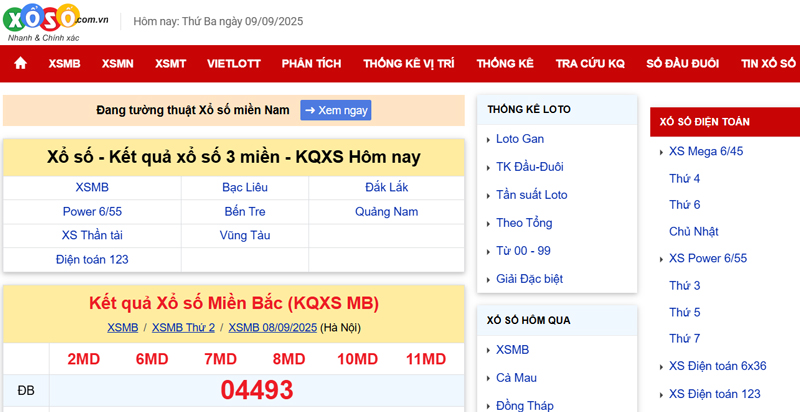Click the ĐB row label
Viewport: 800px width, 412px height.
coord(26,391)
